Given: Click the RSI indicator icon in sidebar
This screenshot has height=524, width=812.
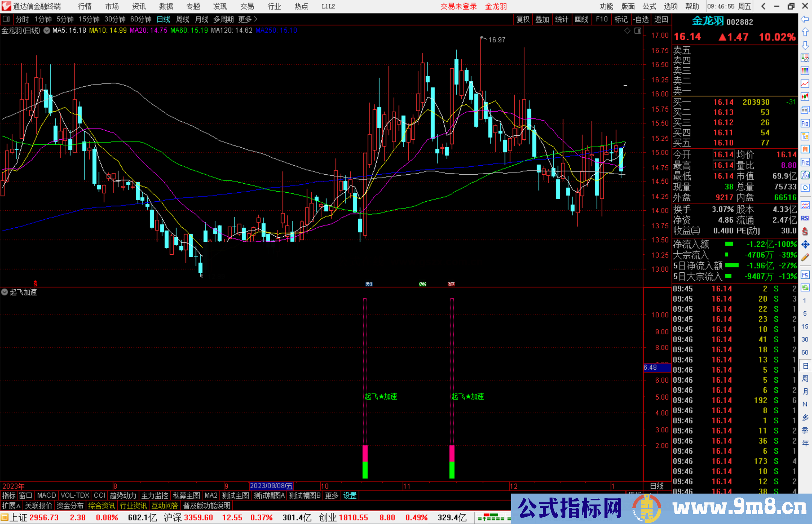Looking at the screenshot, I should 804,218.
